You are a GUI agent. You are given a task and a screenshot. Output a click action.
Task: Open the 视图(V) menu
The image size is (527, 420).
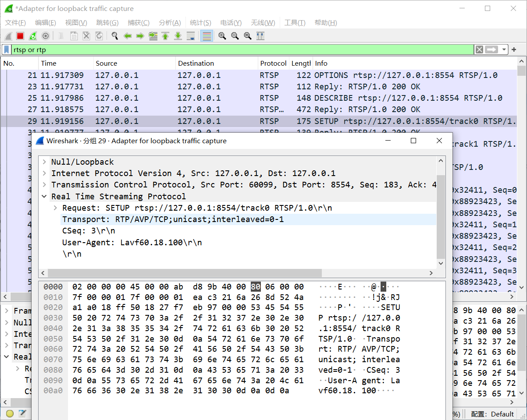[x=76, y=23]
